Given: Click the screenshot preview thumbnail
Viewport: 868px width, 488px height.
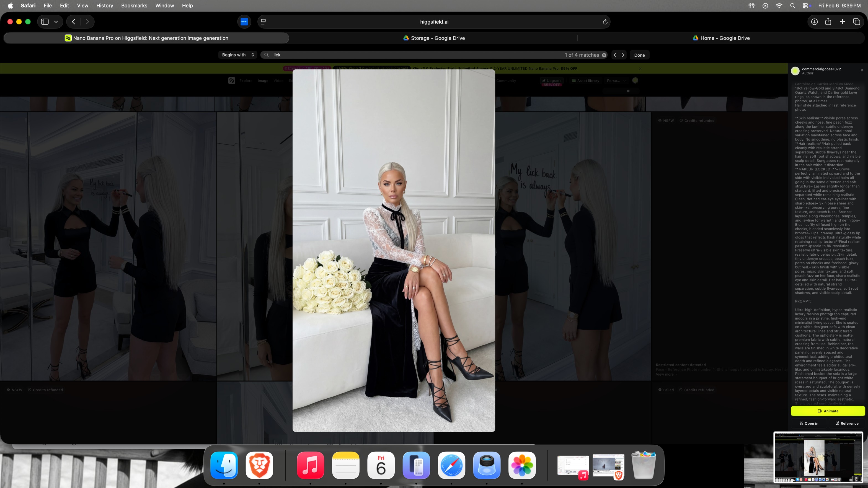Looking at the screenshot, I should click(x=818, y=457).
